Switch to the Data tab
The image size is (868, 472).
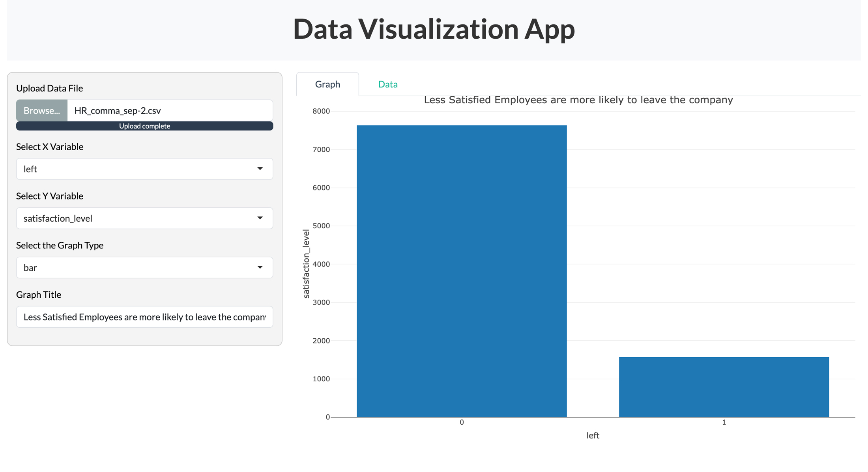[x=388, y=84]
